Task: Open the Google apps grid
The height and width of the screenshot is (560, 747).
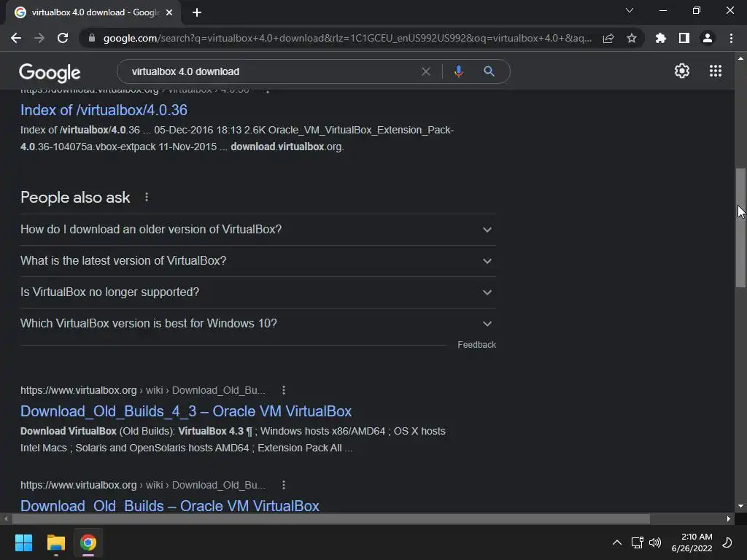Action: (x=716, y=71)
